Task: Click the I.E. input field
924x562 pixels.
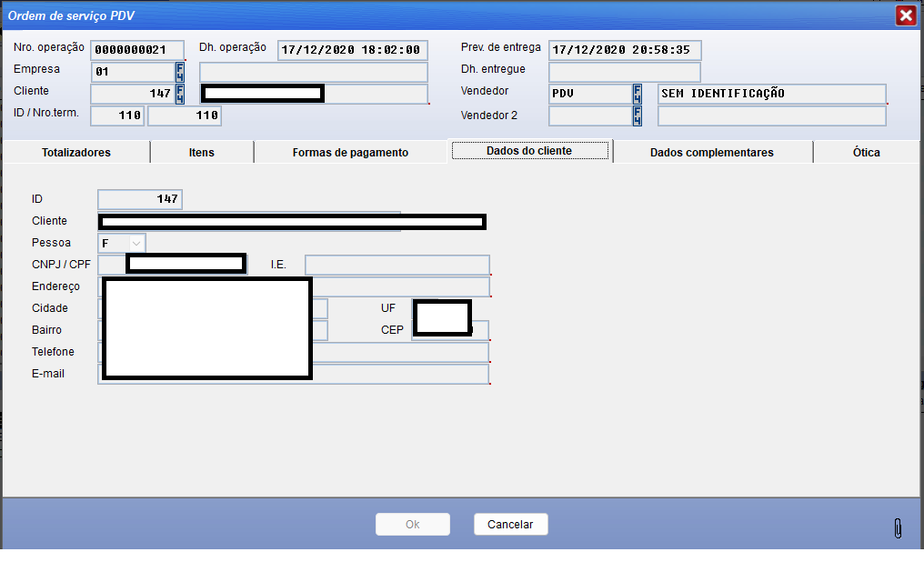Action: coord(397,265)
